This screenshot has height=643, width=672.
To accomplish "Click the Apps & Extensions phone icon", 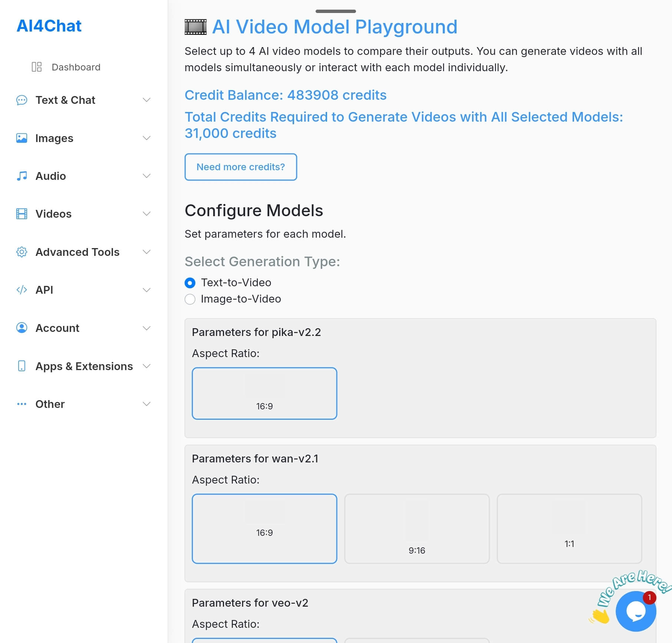I will (x=22, y=366).
